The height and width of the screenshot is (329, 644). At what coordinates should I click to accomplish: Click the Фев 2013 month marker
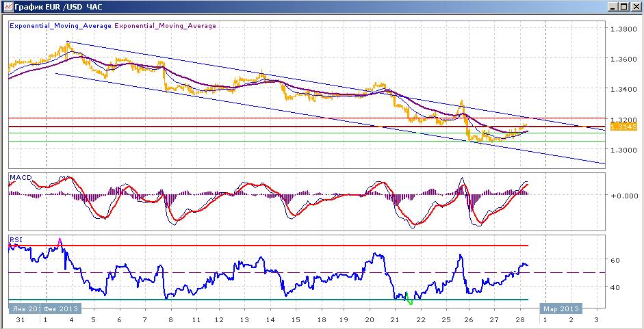pos(60,308)
